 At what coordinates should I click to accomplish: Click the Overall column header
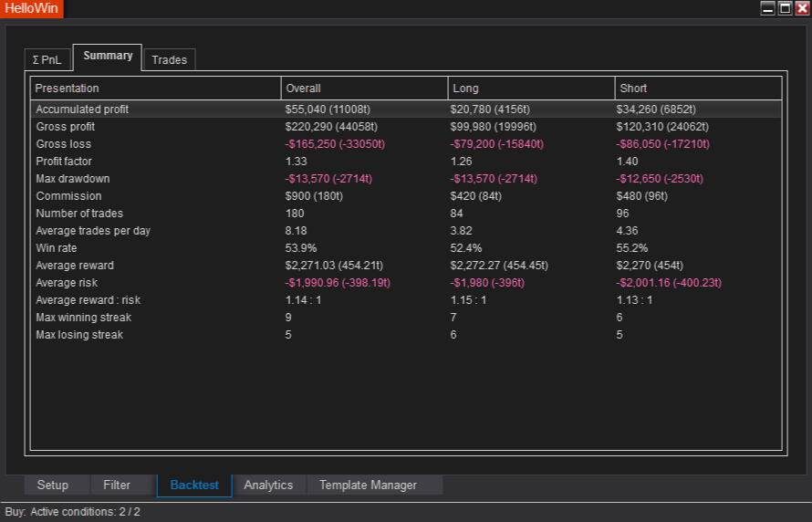click(x=364, y=89)
